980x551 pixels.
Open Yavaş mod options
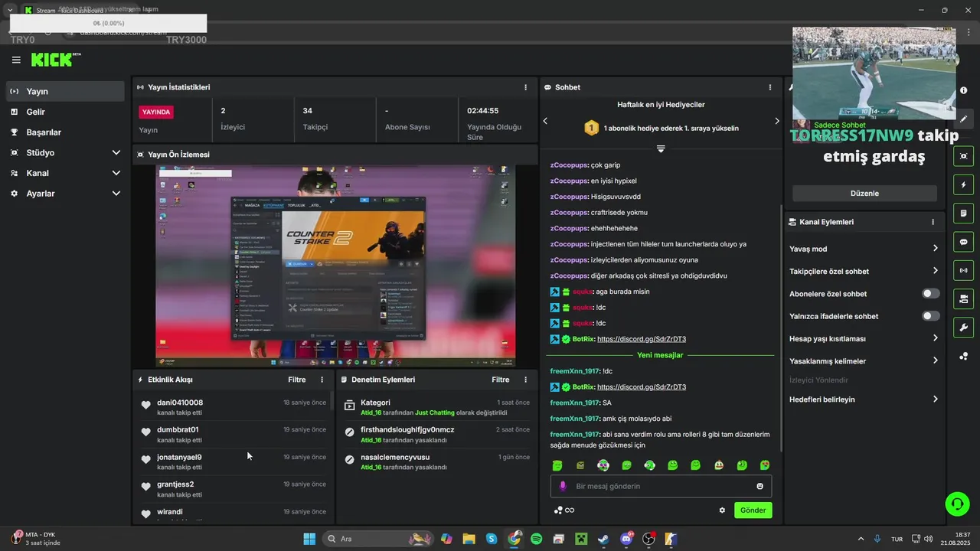pyautogui.click(x=864, y=249)
